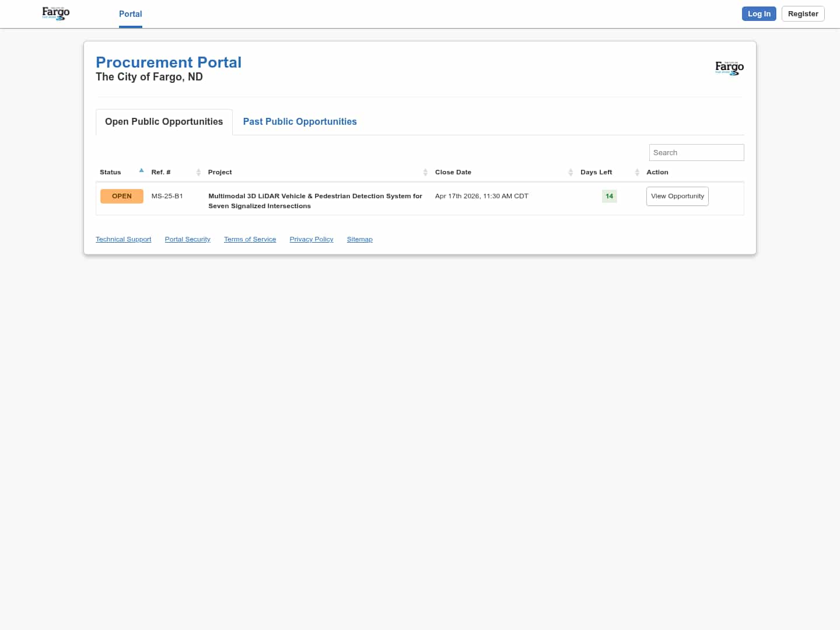
Task: Open the Privacy Policy link
Action: [x=311, y=239]
